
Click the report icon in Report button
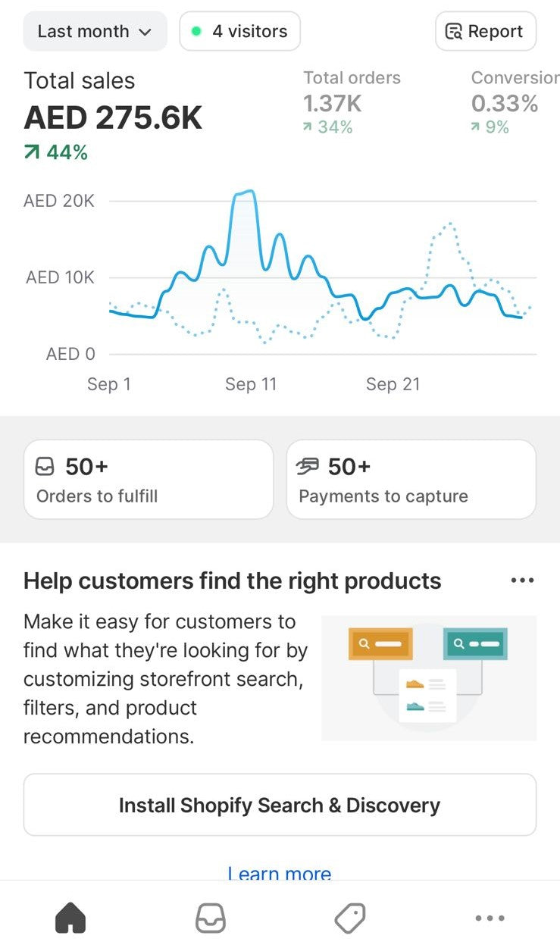pyautogui.click(x=454, y=32)
